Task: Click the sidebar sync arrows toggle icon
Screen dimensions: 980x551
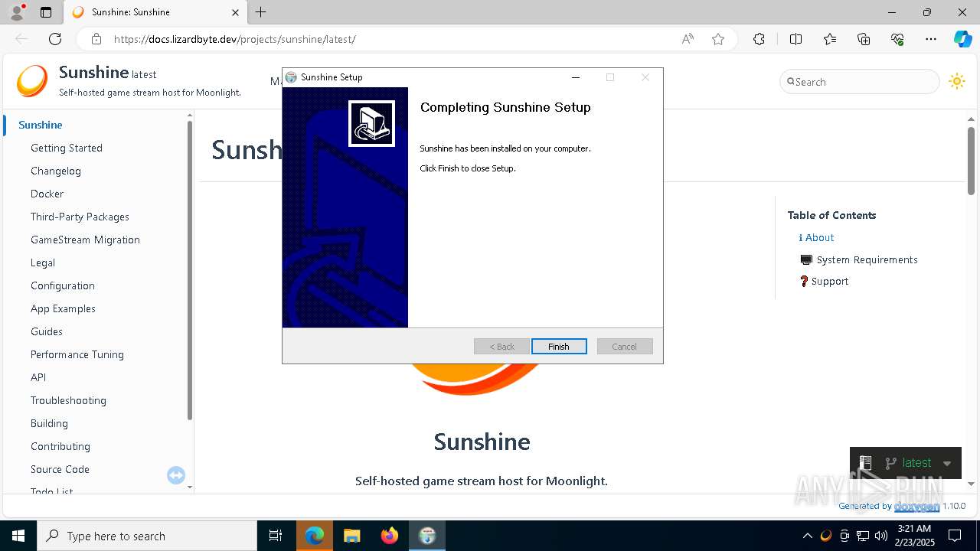Action: tap(176, 476)
